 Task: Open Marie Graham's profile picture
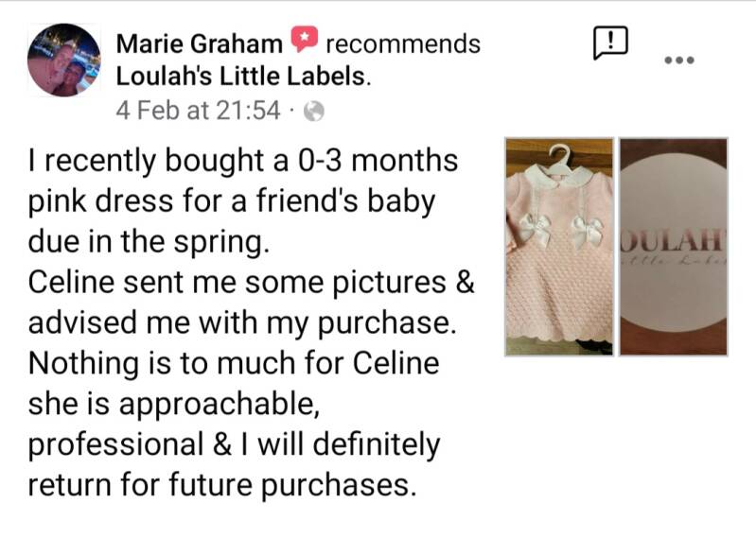coord(64,61)
